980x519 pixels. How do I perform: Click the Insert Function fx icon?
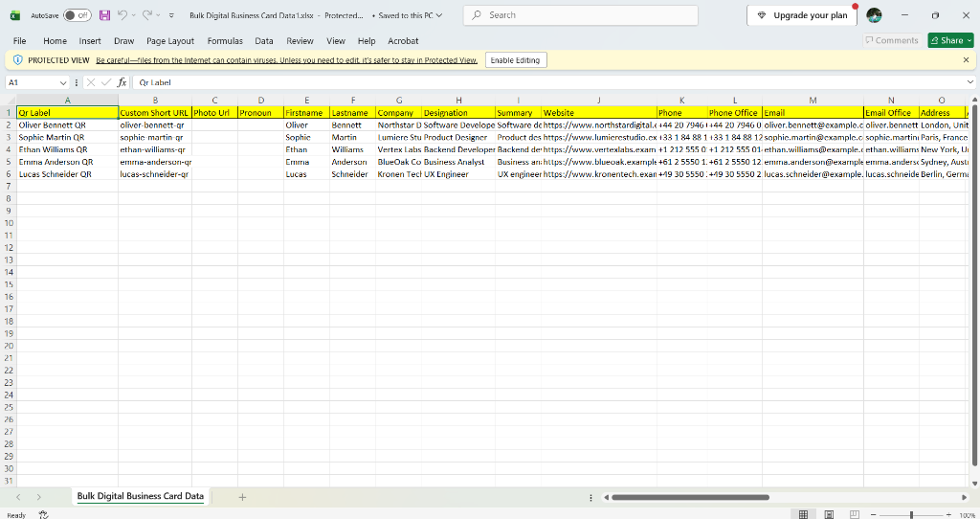(x=122, y=82)
